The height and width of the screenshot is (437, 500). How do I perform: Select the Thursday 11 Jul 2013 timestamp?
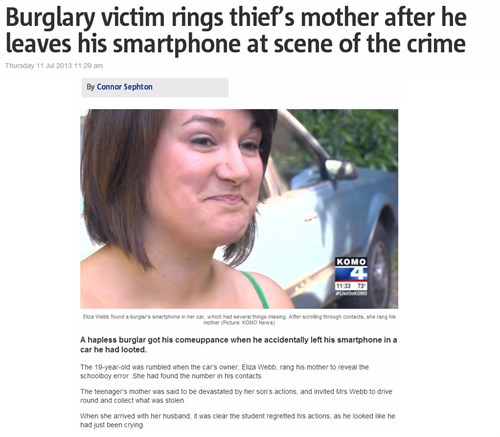pyautogui.click(x=54, y=66)
